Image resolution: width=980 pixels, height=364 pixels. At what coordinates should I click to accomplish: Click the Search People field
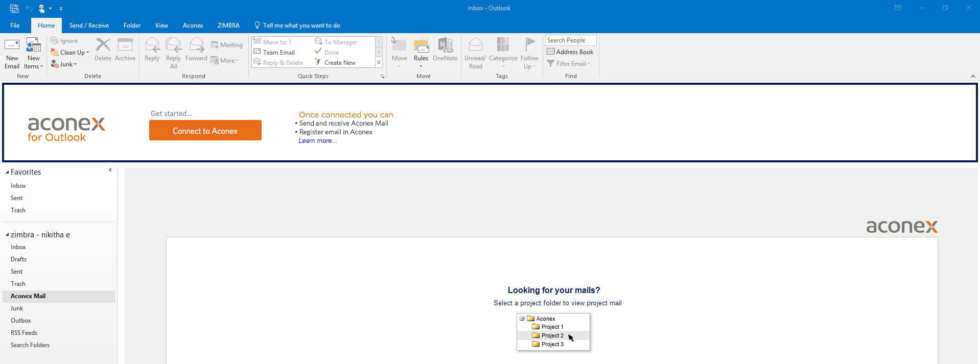pos(571,40)
